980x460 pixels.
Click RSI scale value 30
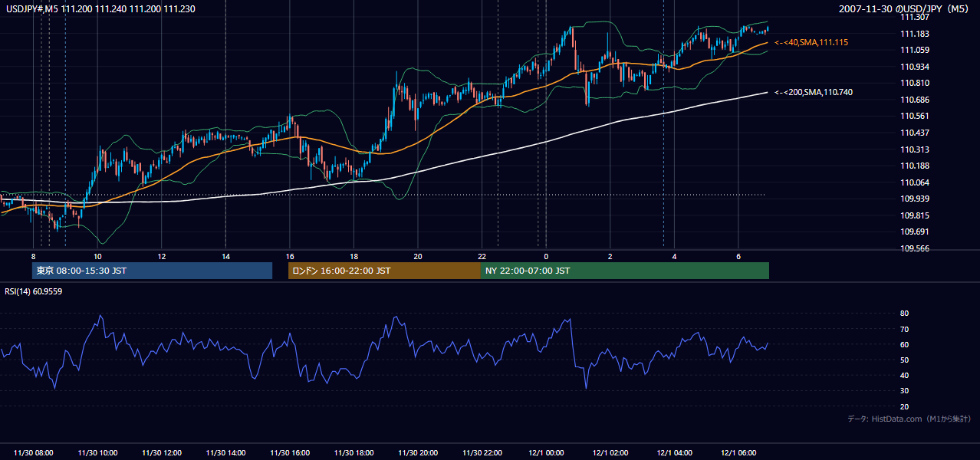(904, 391)
